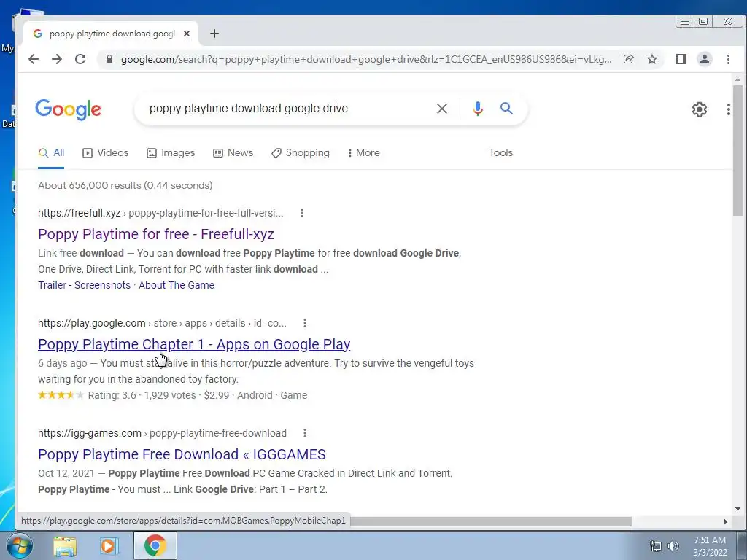Click the vertical scrollbar down arrow
The height and width of the screenshot is (560, 747).
[x=738, y=509]
